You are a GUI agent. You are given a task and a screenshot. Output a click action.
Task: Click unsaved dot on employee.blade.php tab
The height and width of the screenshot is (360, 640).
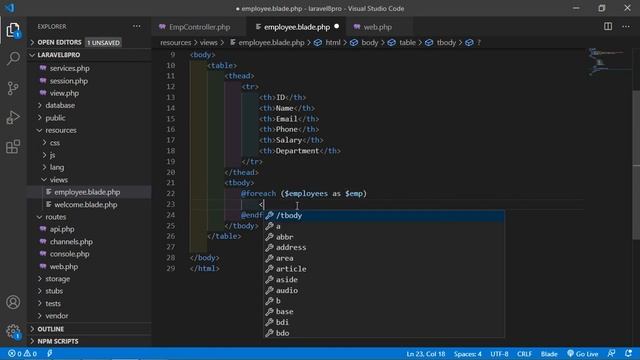tap(336, 27)
